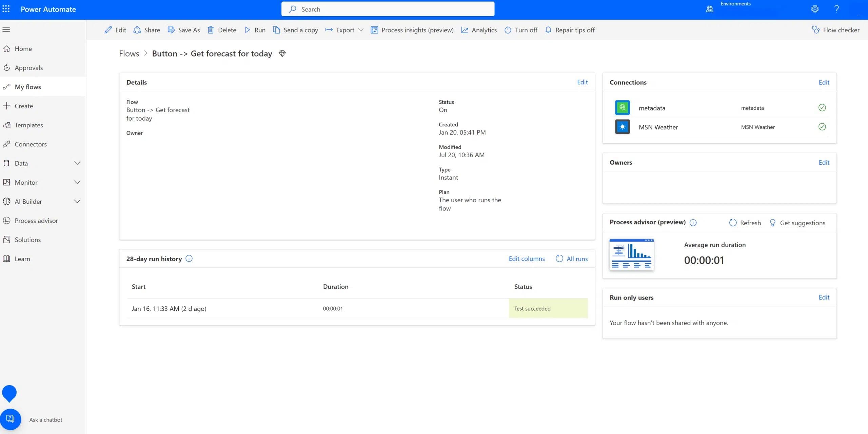868x434 pixels.
Task: Expand the AI Builder sidebar section
Action: [77, 202]
